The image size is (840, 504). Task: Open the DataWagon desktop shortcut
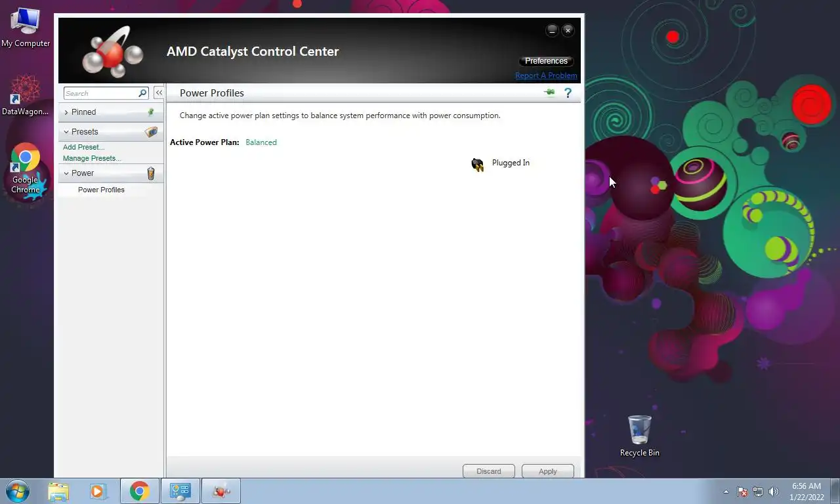(26, 96)
